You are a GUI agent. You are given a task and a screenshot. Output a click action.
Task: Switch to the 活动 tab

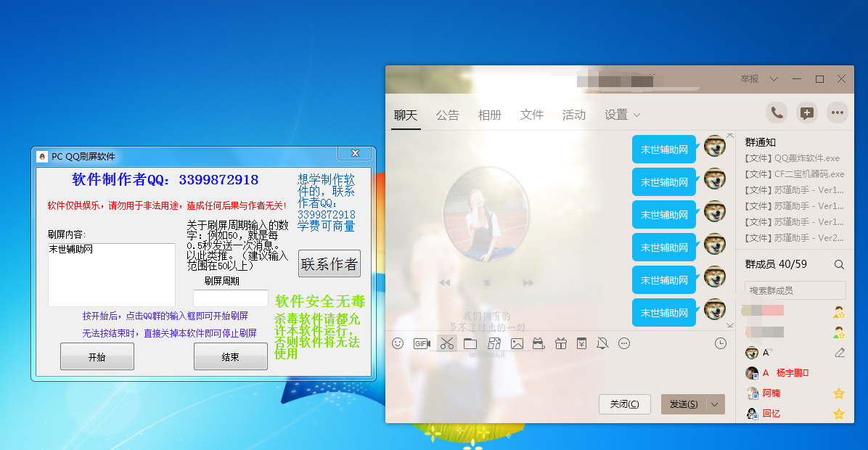pos(573,115)
